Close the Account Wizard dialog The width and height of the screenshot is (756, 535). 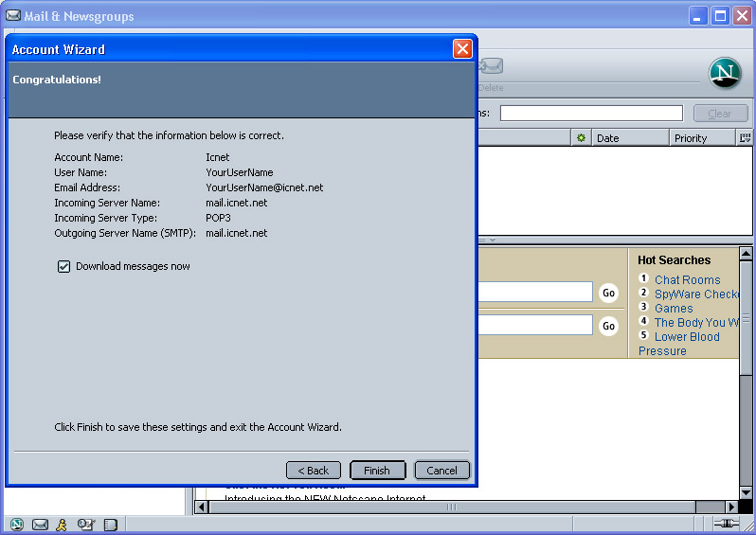coord(462,48)
